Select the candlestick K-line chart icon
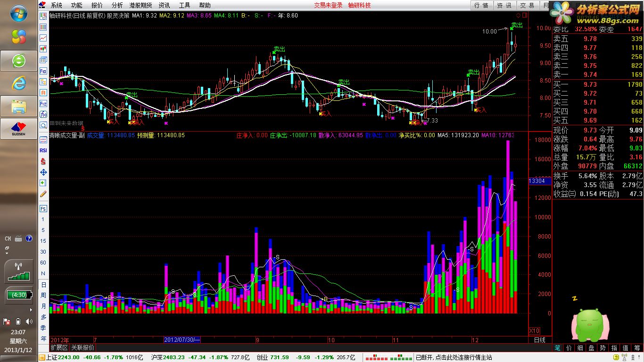Viewport: 644px width, 362px height. tap(43, 49)
